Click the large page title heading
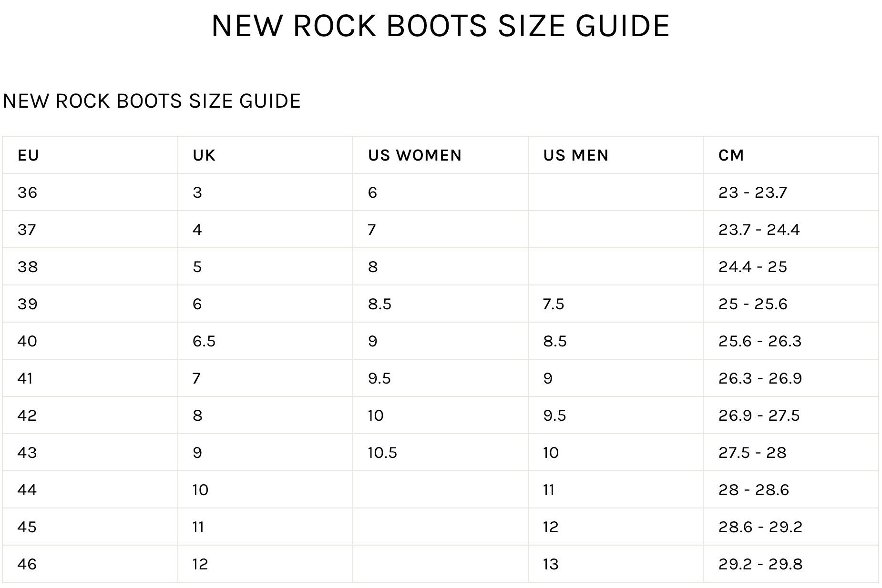Screen dimensions: 882x588 [441, 26]
